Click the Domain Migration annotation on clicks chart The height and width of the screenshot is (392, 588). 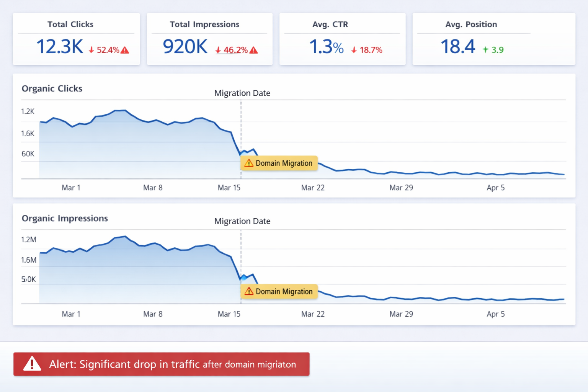coord(279,163)
